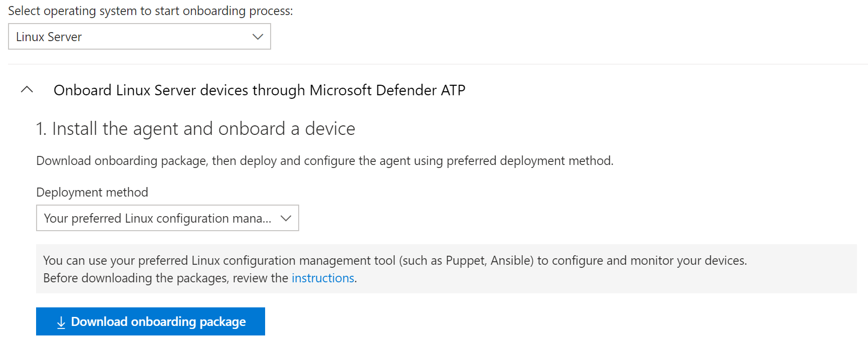Viewport: 868px width, 349px height.
Task: Collapse the Onboard Linux Server section chevron
Action: coord(27,90)
